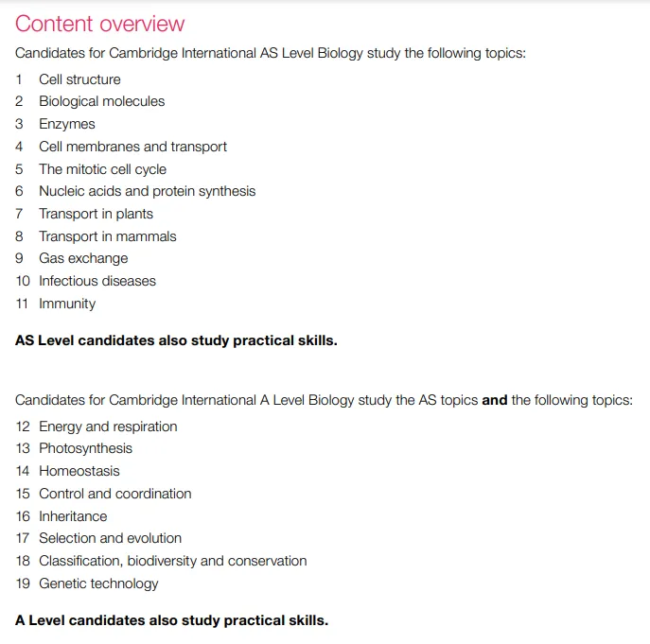Viewport: 650px width, 644px height.
Task: Select the 'Gas exchange' topic
Action: tap(83, 258)
